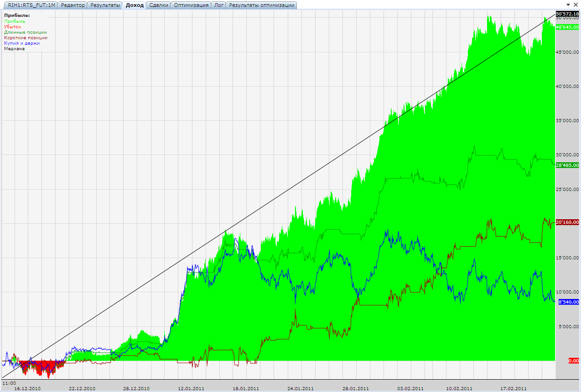Click the 11:00 time label
This screenshot has height=392, width=581.
[x=9, y=383]
